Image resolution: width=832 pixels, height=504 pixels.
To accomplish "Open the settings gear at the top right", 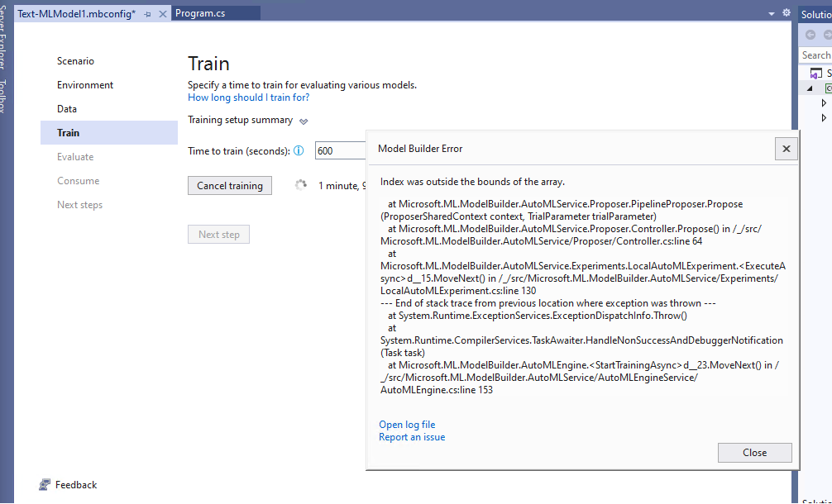I will point(785,13).
